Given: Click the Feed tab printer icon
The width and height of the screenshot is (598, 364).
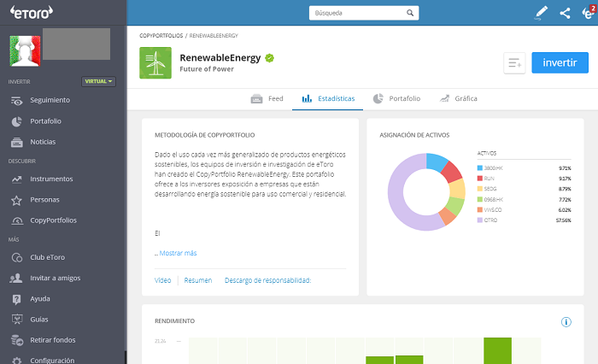Looking at the screenshot, I should coord(256,99).
